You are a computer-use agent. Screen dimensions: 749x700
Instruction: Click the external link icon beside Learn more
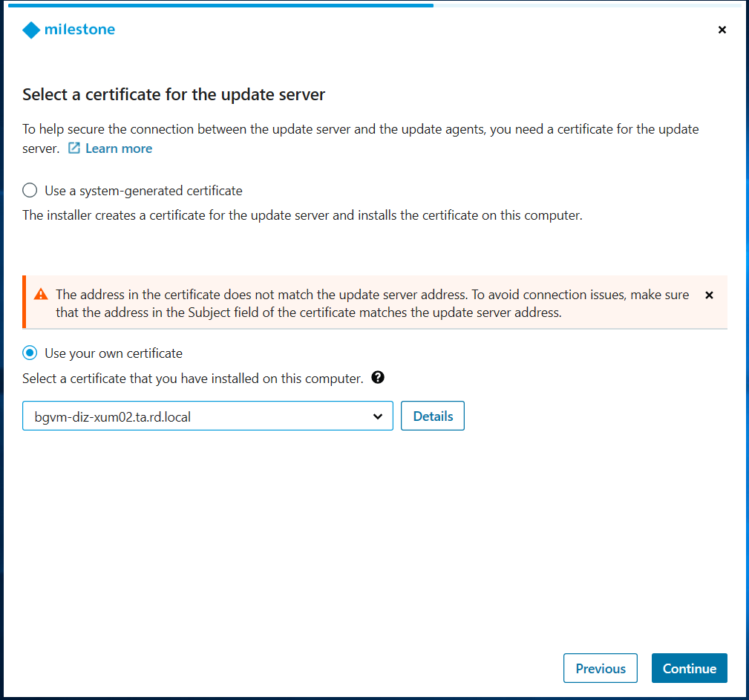(73, 148)
